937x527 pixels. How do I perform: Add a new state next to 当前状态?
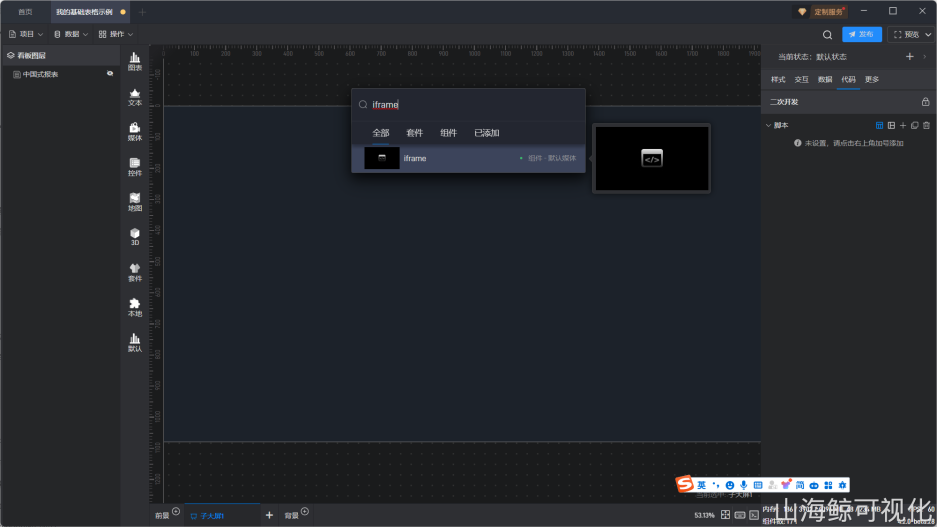click(910, 57)
